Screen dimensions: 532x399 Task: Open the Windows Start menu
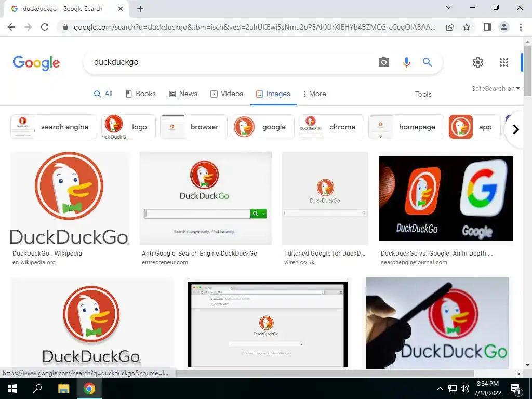pos(12,389)
